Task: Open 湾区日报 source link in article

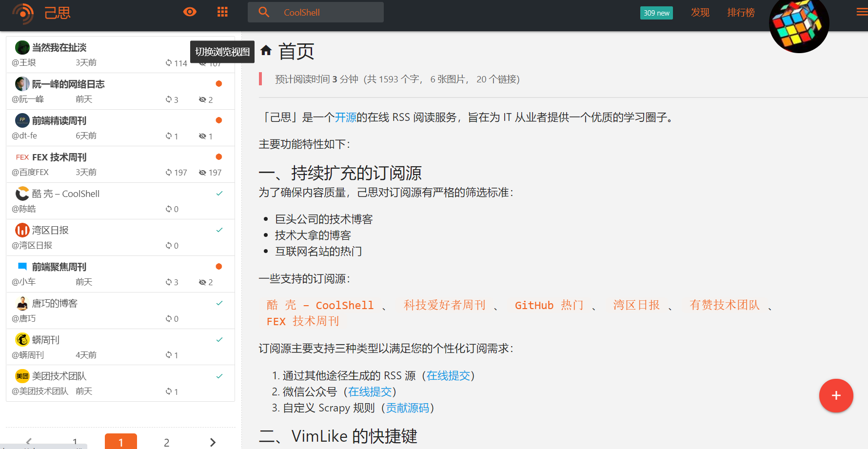Action: click(636, 305)
